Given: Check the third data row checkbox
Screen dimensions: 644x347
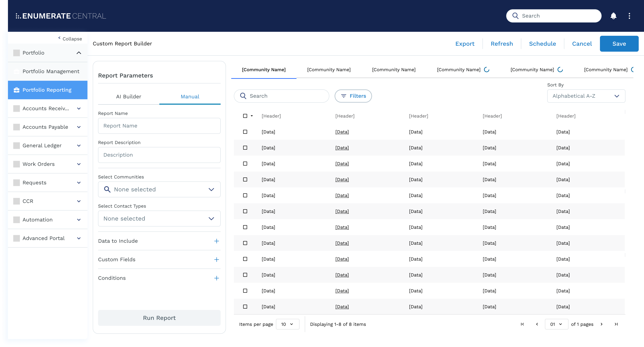Looking at the screenshot, I should point(245,164).
